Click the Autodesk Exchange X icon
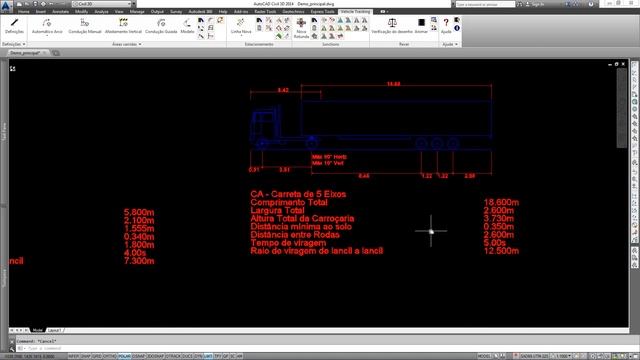640x360 pixels. pyautogui.click(x=568, y=4)
